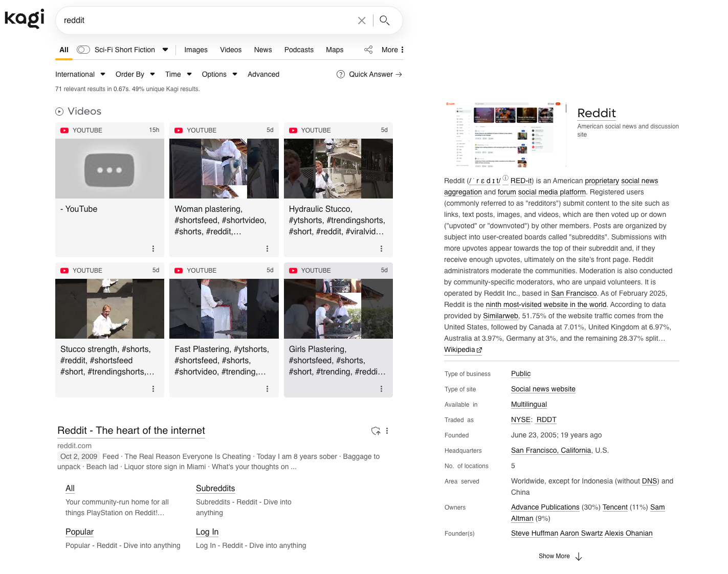Image resolution: width=728 pixels, height=574 pixels.
Task: Enable the Sci-Fi Short Fiction lens toggle
Action: coord(82,50)
